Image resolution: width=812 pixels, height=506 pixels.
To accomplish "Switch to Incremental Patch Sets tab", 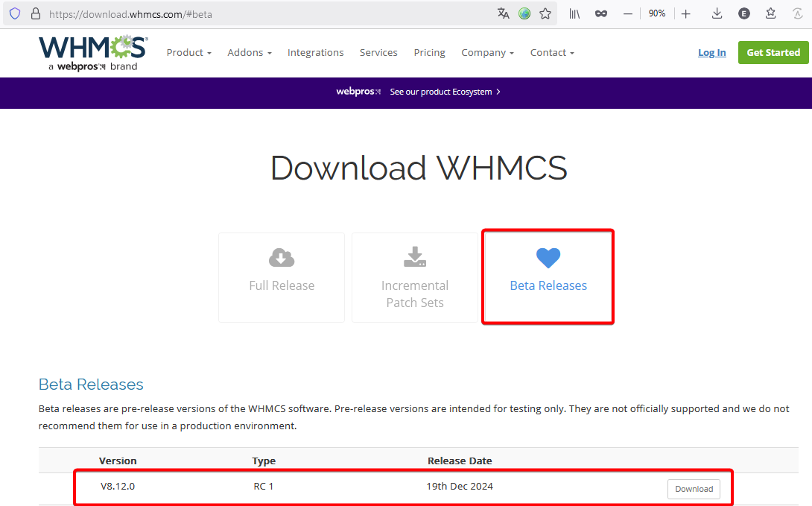I will coord(415,278).
